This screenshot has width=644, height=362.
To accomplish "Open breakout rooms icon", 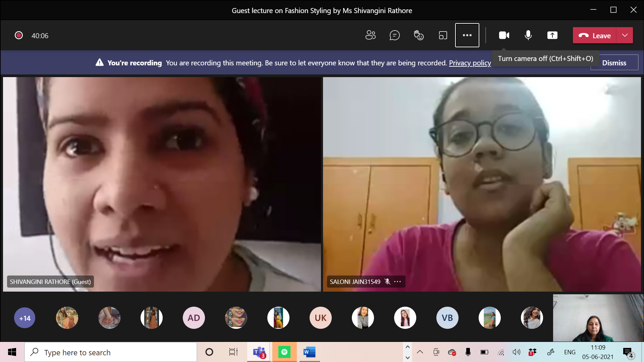I will point(443,35).
